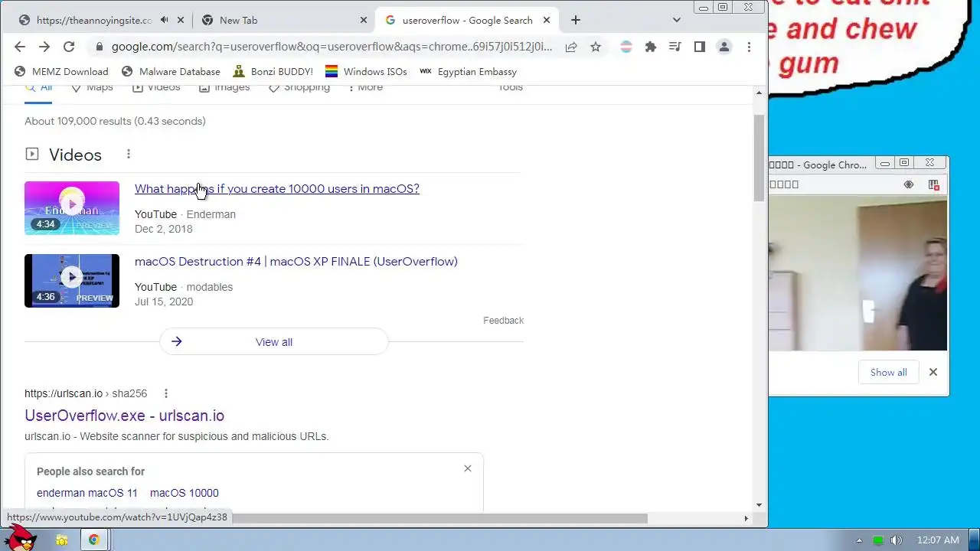The width and height of the screenshot is (980, 551).
Task: Select the Images search filter
Action: tap(224, 89)
